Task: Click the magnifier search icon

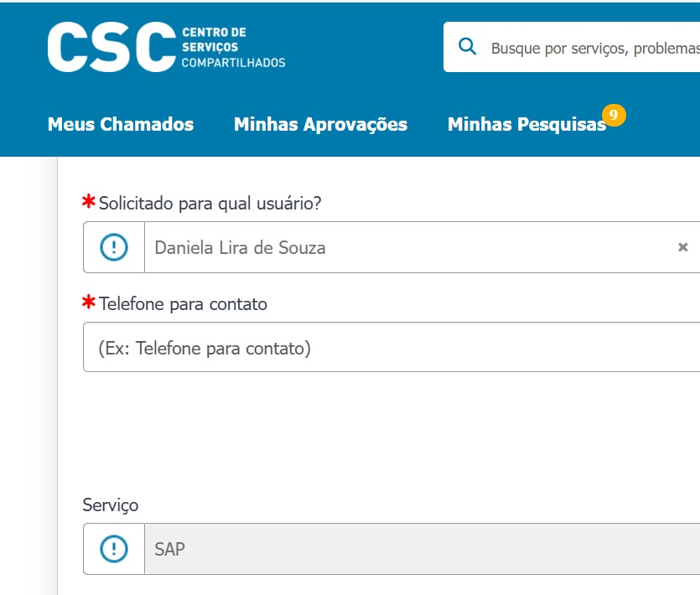Action: (x=468, y=46)
